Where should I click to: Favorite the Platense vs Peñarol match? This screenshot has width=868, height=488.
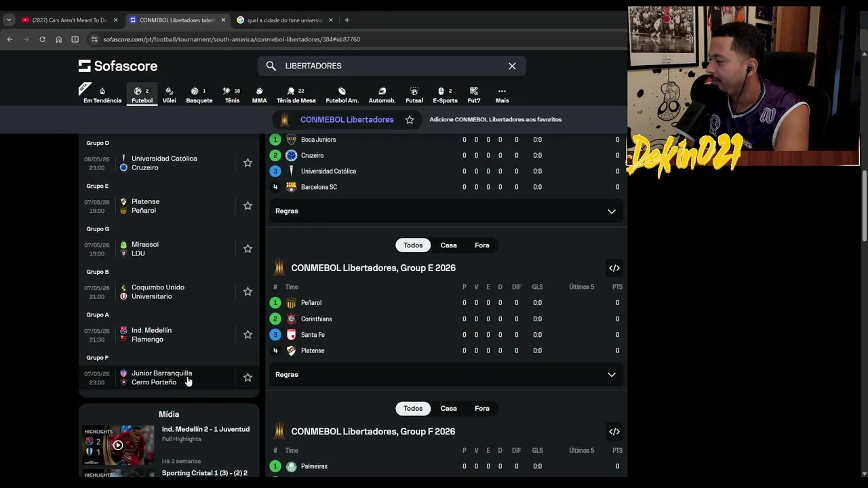248,206
